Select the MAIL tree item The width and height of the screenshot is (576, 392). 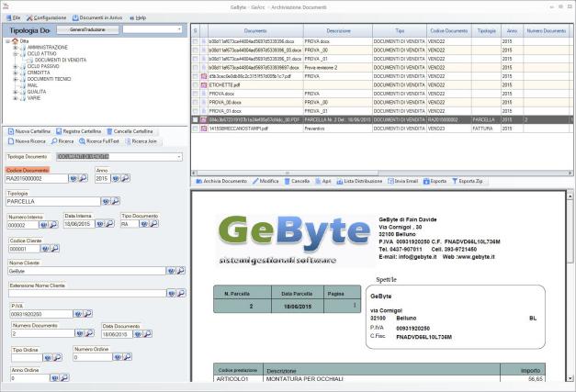32,85
